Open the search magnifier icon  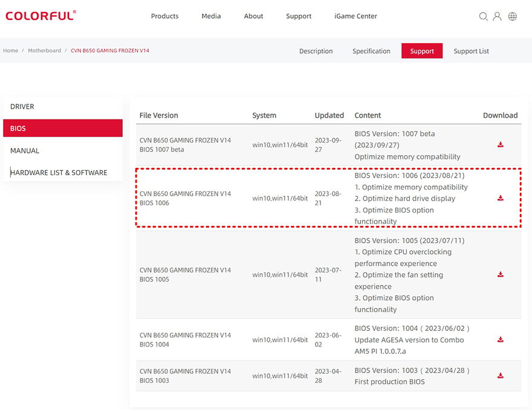click(x=483, y=16)
